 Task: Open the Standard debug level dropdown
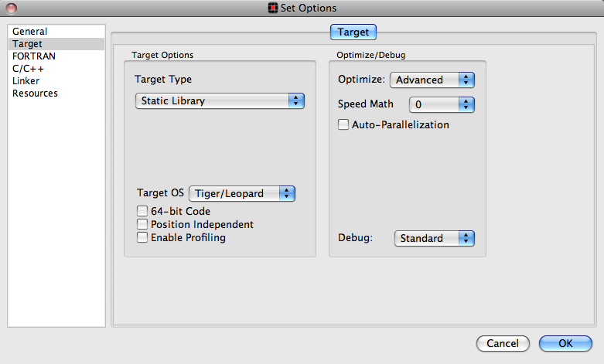point(434,238)
